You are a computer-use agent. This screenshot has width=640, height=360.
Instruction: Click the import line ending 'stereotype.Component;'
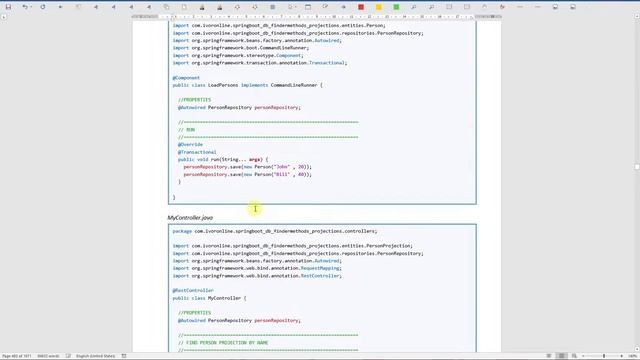tap(238, 55)
